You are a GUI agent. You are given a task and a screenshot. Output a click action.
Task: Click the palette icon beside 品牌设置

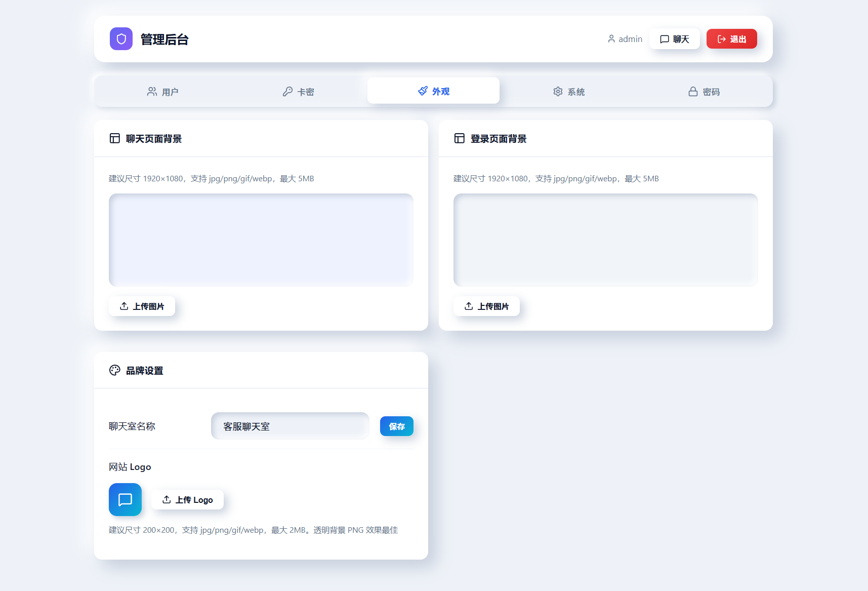click(x=115, y=370)
